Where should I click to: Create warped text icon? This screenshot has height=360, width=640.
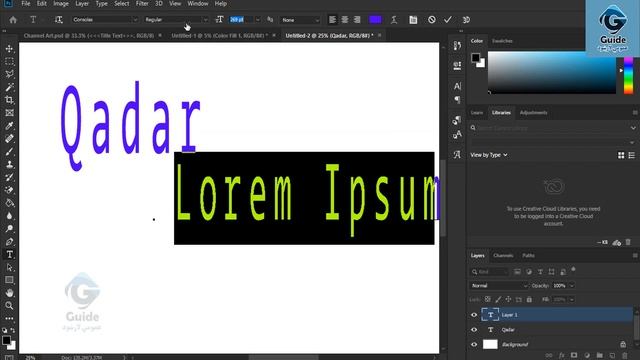[x=394, y=20]
